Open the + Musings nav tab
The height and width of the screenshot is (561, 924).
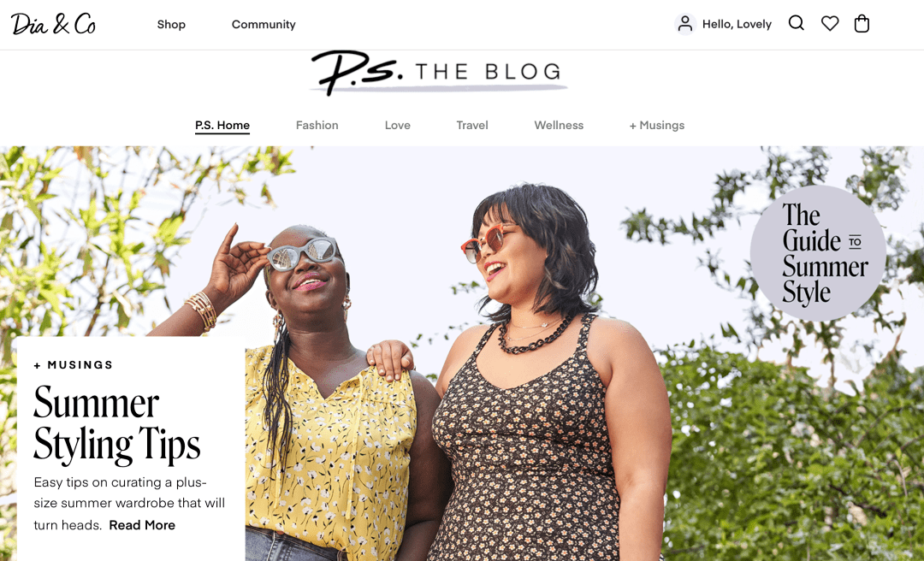click(656, 125)
